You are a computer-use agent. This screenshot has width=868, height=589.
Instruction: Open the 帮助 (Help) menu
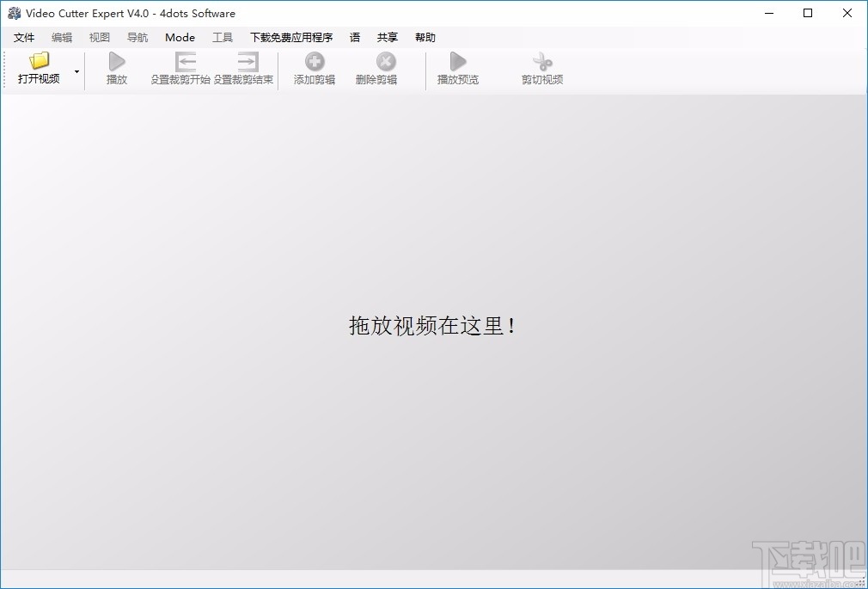pos(425,37)
